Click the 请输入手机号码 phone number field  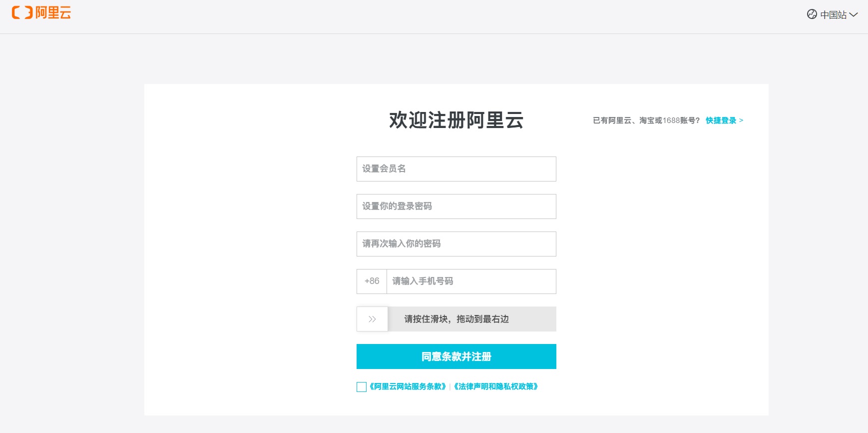point(471,281)
